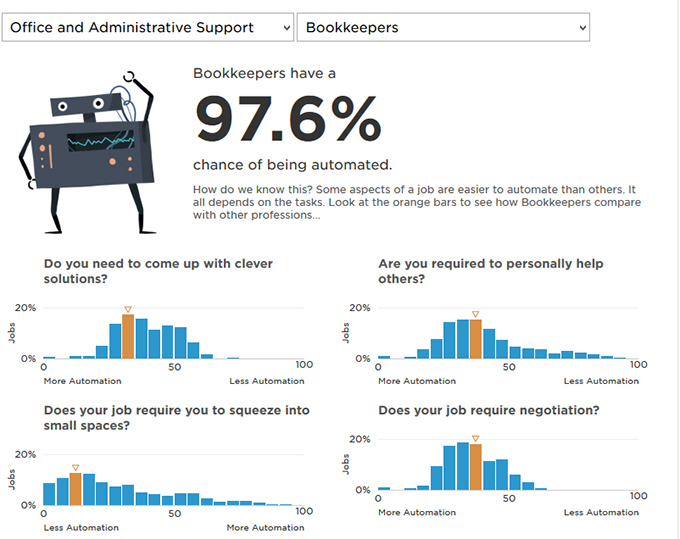Expand the Bookkeepers occupation dropdown

[x=443, y=28]
